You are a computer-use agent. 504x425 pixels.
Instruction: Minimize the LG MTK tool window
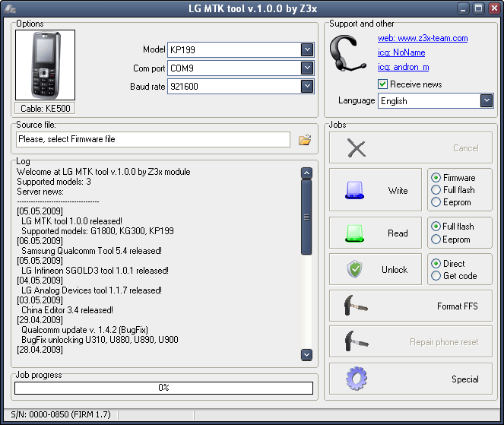[x=463, y=8]
